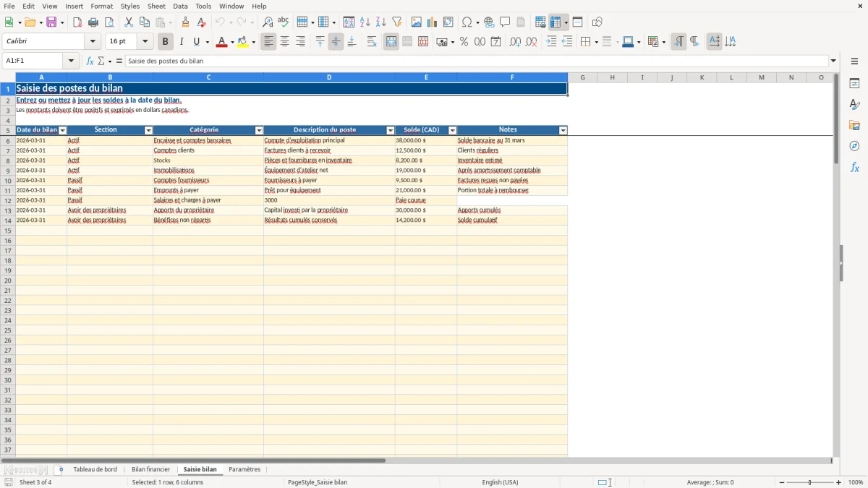Click zoom out minus button
Viewport: 868px width, 488px height.
point(782,482)
